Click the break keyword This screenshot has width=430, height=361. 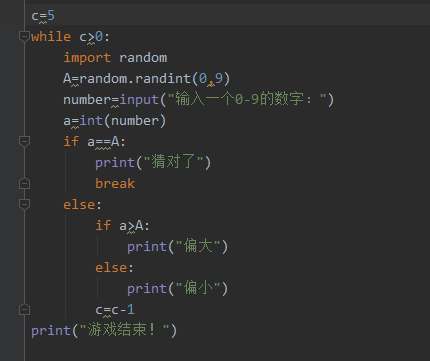(x=115, y=184)
